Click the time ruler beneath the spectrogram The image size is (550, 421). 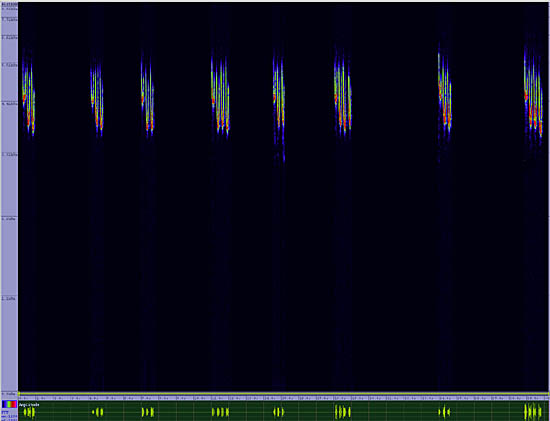coord(284,398)
